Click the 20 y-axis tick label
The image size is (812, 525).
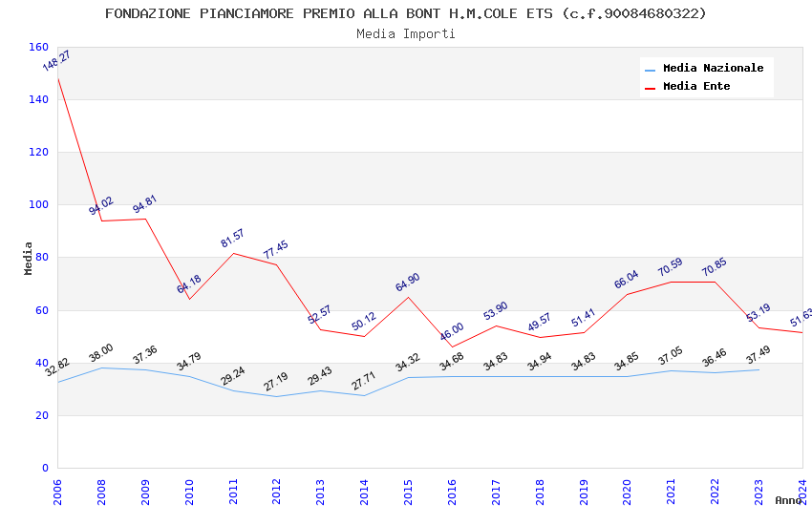42,415
